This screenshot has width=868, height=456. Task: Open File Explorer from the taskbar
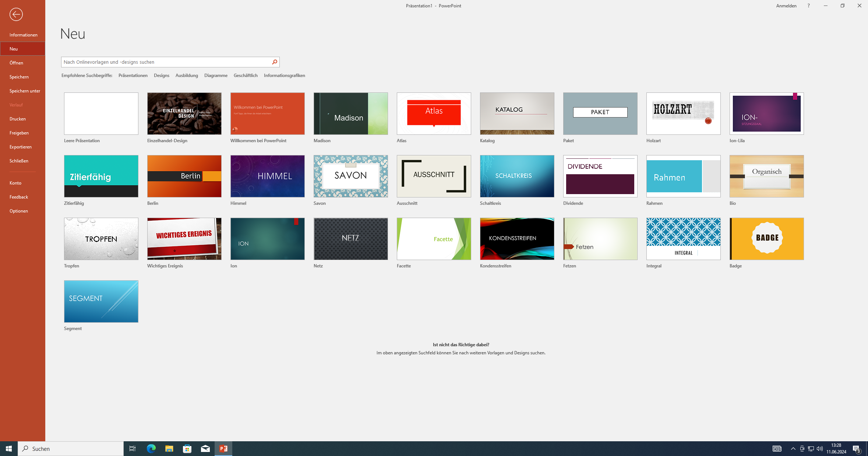[169, 448]
